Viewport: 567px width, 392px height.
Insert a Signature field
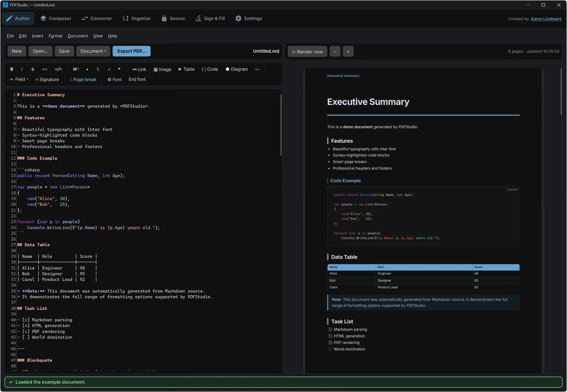[x=47, y=79]
